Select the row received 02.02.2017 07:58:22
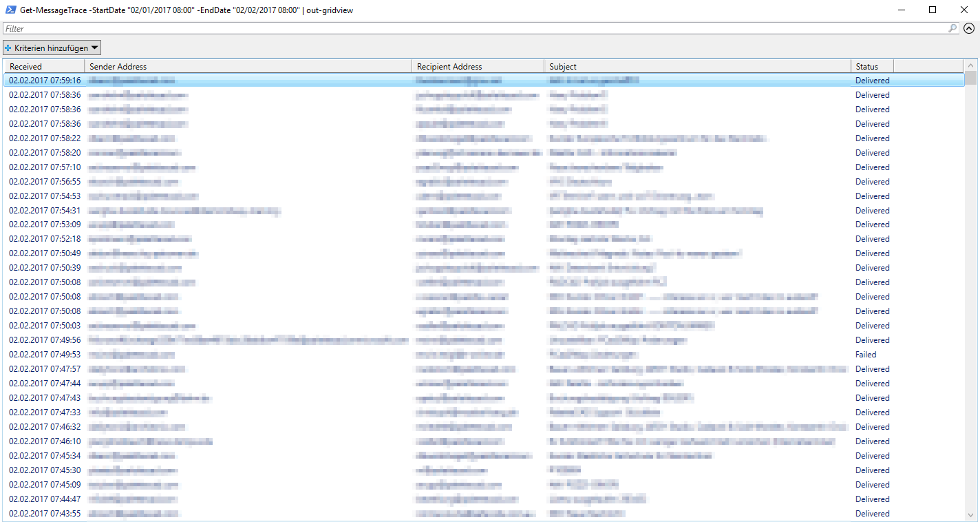Viewport: 980px width, 522px height. click(x=484, y=138)
